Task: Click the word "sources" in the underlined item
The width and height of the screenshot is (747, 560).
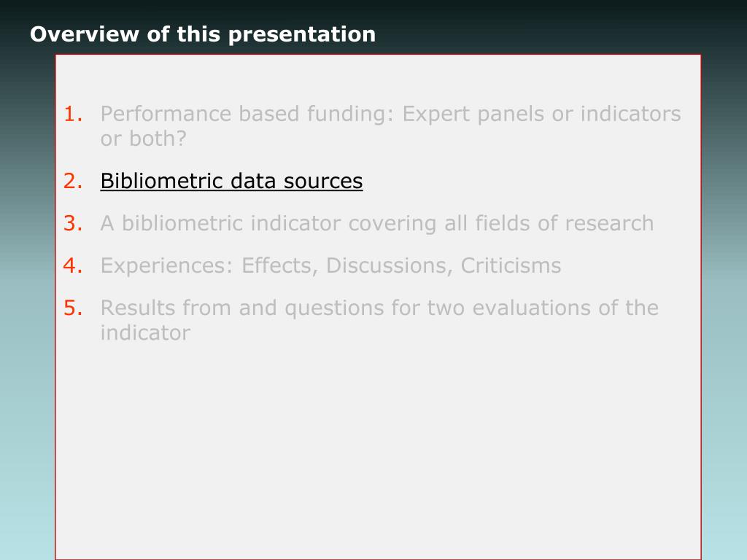Action: (323, 182)
